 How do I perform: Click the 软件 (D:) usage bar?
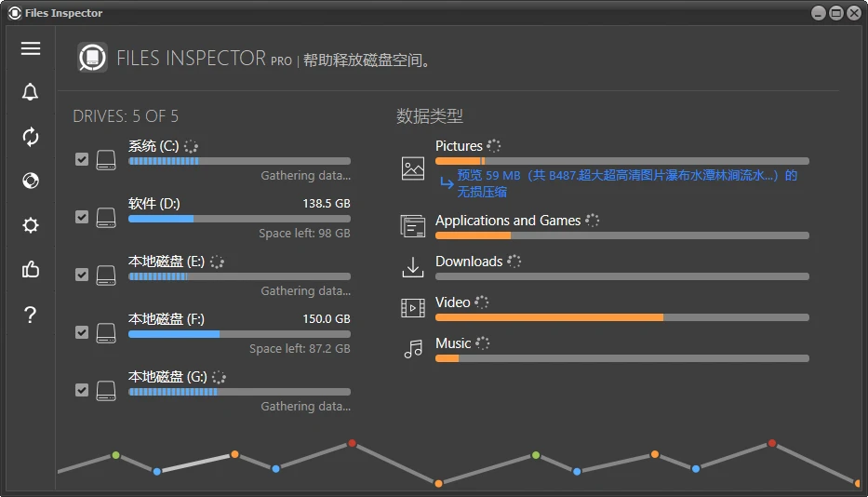click(239, 219)
